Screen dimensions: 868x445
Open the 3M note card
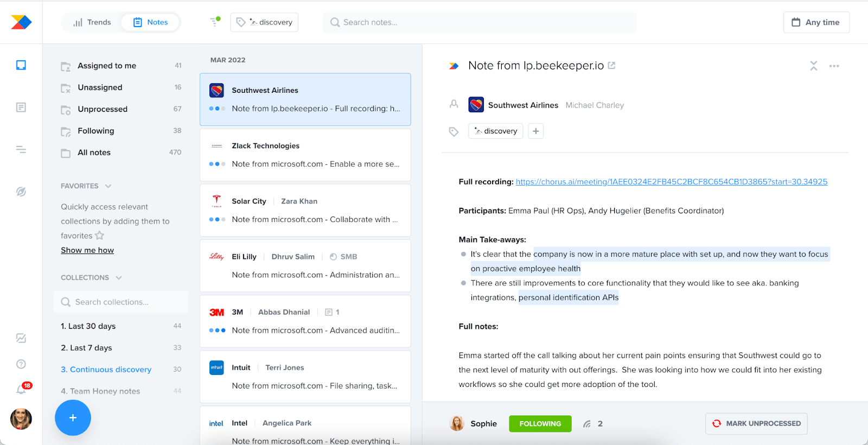[x=305, y=321]
